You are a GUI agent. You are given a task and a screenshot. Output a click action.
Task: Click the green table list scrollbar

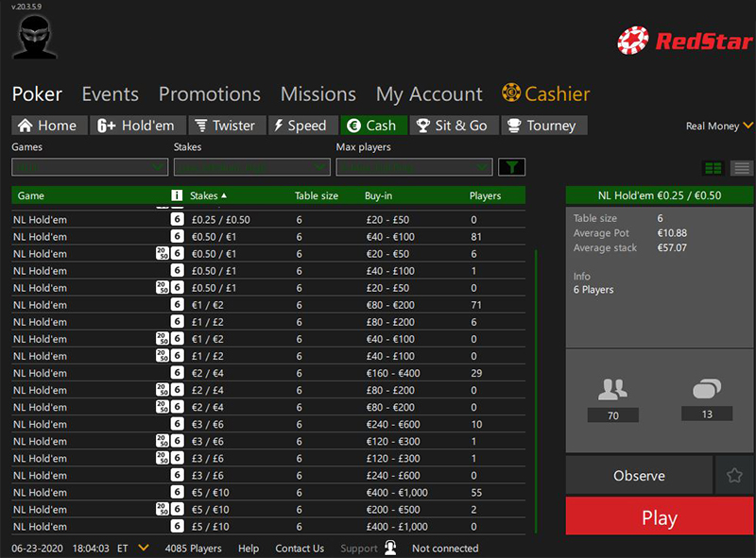click(536, 391)
